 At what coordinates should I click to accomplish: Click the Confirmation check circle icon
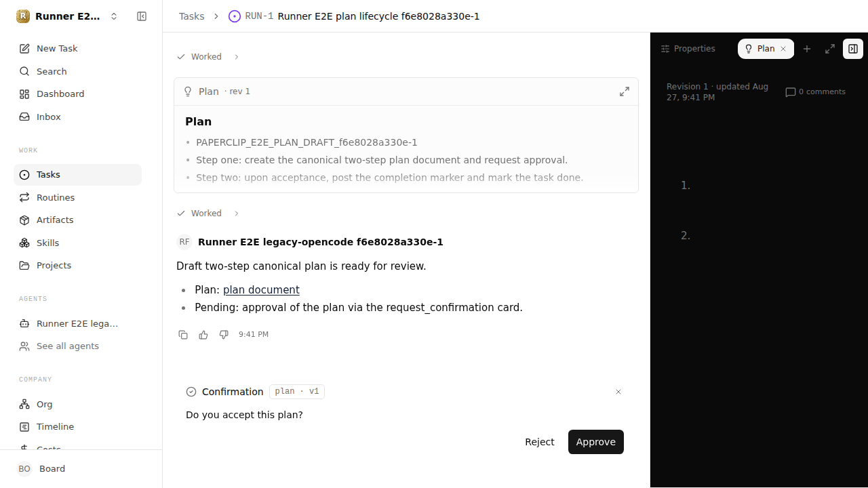point(191,392)
